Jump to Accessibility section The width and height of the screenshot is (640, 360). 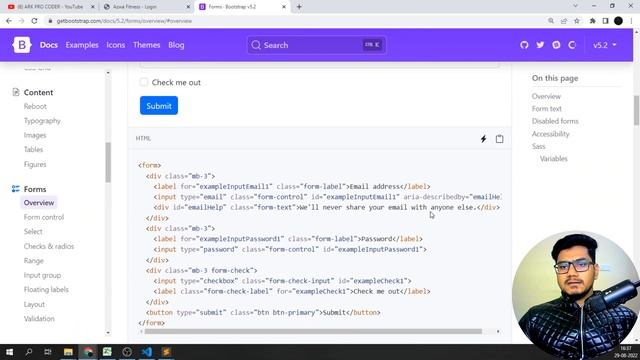(x=550, y=133)
